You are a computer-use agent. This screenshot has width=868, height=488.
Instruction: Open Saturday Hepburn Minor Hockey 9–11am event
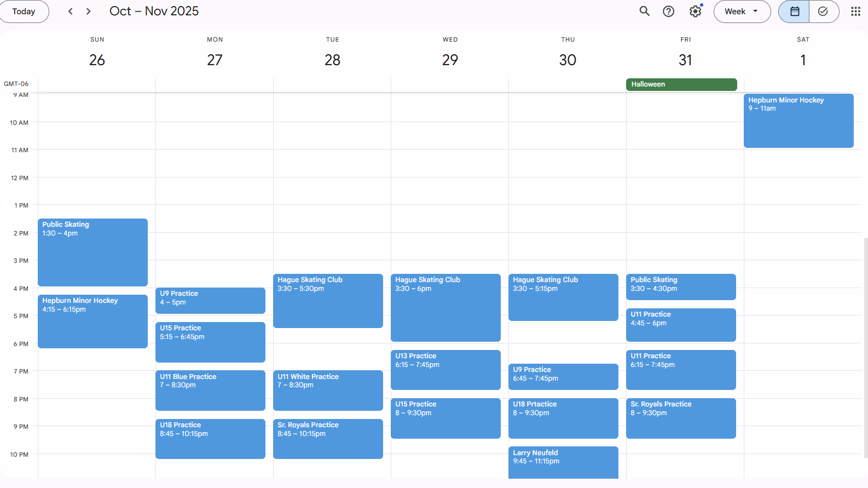(798, 120)
